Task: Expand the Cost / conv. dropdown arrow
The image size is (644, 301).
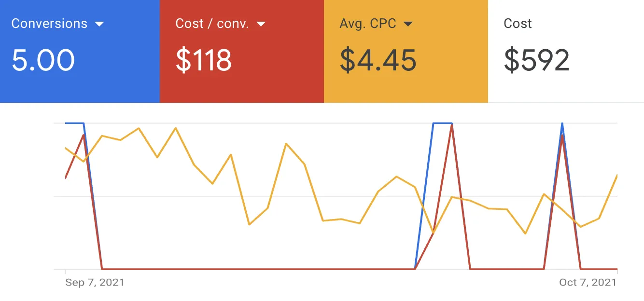Action: [x=261, y=24]
